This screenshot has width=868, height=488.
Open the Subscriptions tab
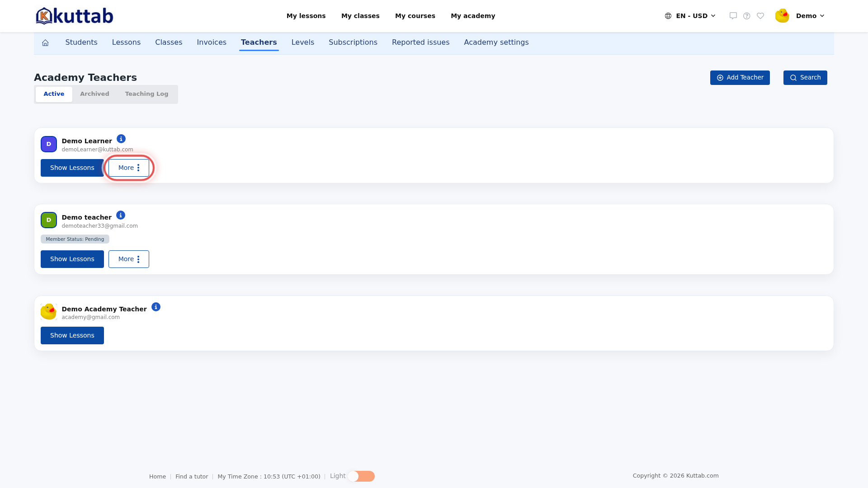[353, 42]
